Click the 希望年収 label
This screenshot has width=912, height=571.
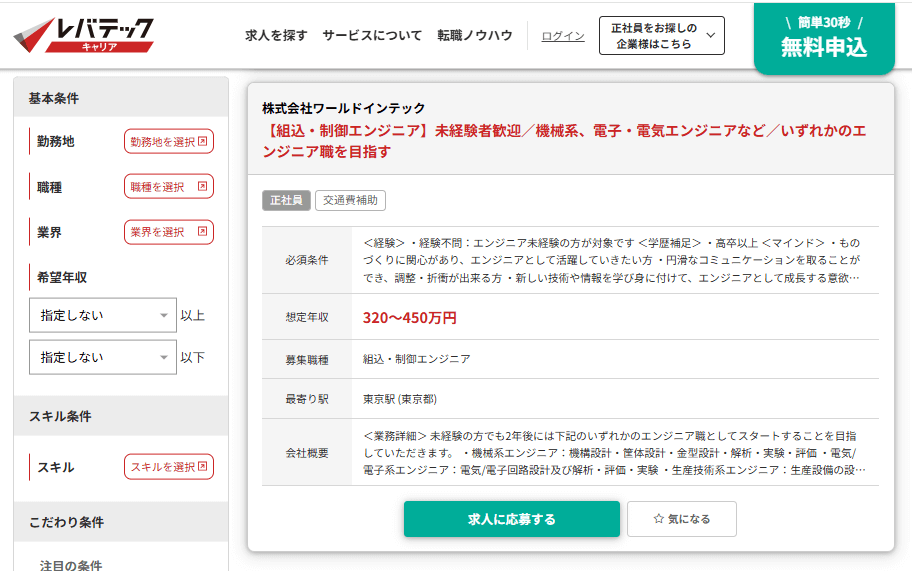(62, 277)
